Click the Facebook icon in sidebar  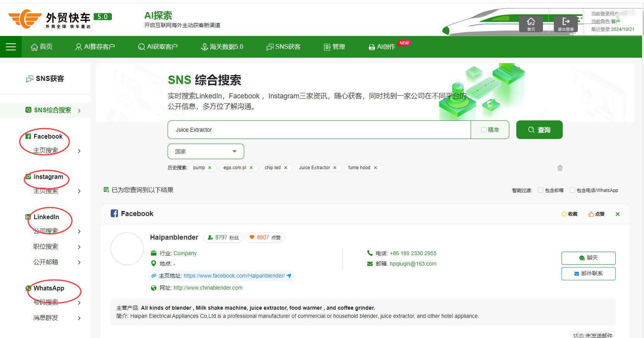(28, 136)
